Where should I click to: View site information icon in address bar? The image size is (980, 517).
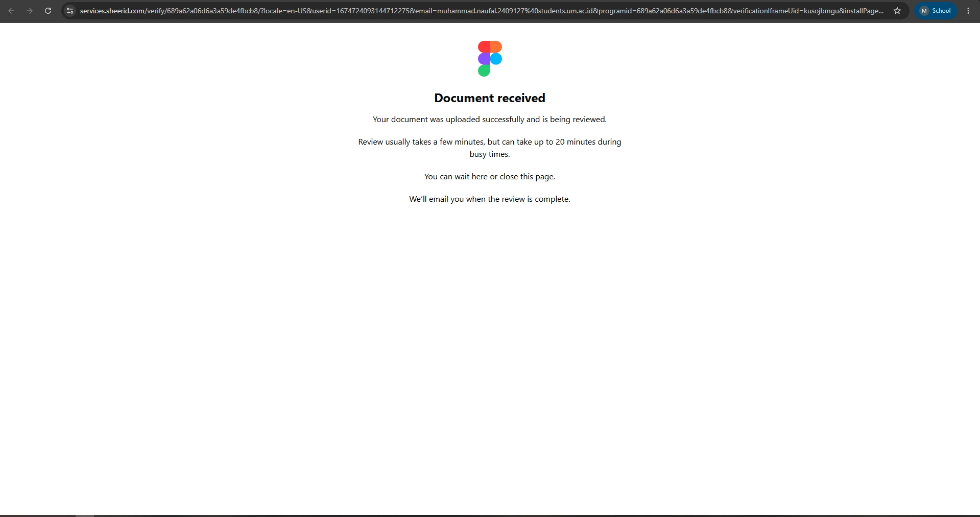pos(70,11)
